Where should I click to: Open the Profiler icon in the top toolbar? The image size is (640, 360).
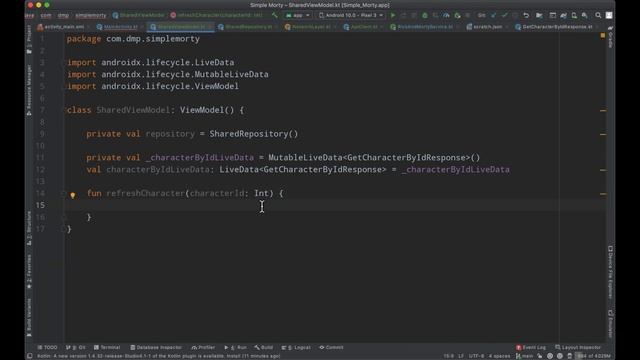point(446,16)
